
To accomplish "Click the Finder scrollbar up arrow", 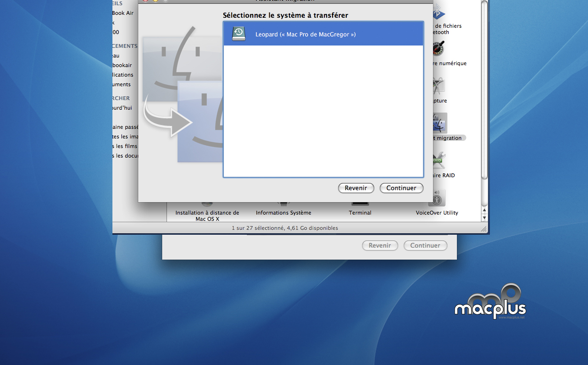I will [x=484, y=210].
